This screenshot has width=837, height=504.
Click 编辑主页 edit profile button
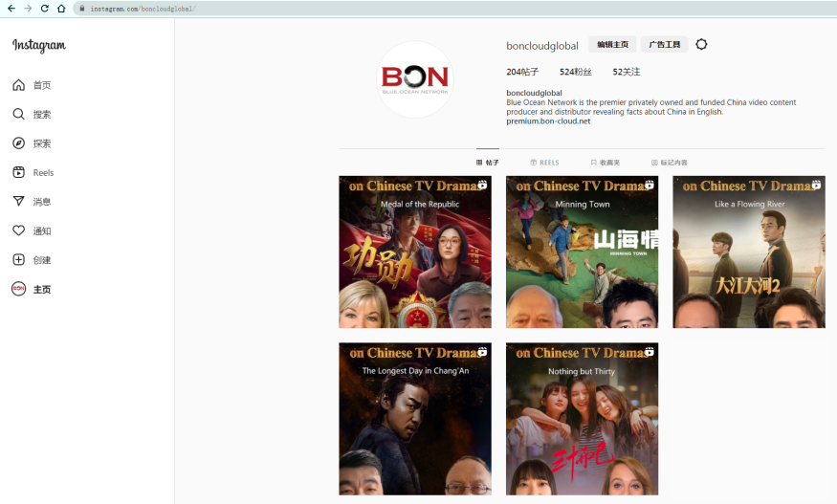(x=612, y=44)
